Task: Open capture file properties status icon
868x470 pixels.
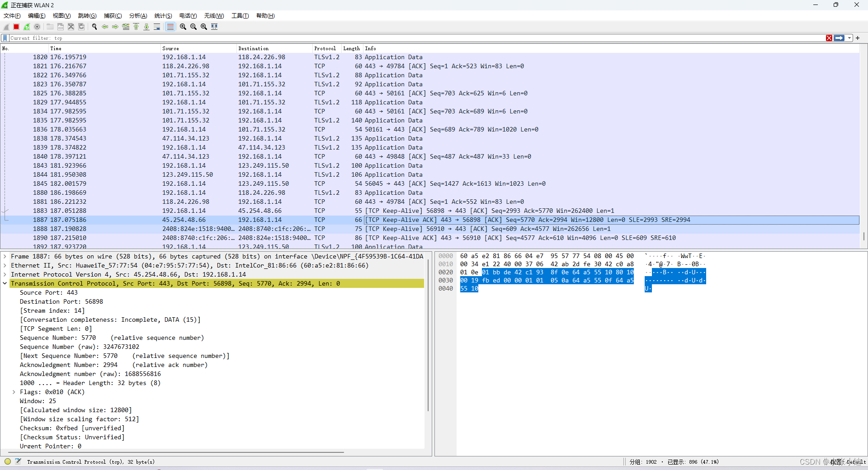Action: pos(18,461)
